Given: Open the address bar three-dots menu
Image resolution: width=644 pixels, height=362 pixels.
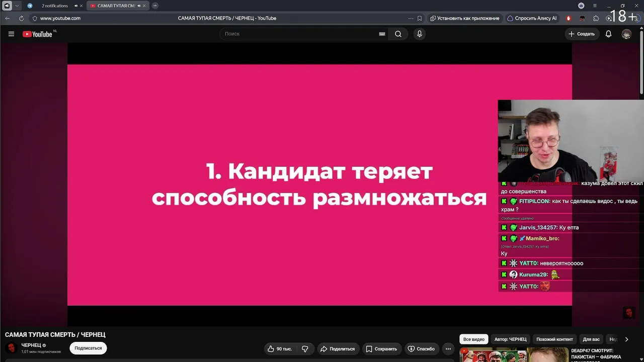Looking at the screenshot, I should pyautogui.click(x=411, y=18).
